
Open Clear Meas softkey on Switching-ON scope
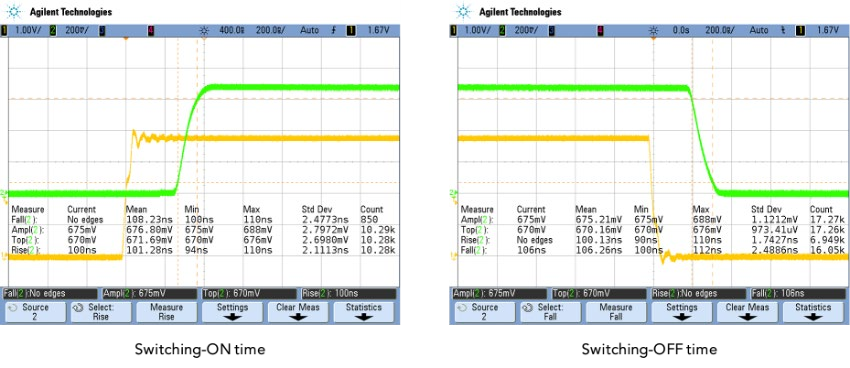pyautogui.click(x=298, y=312)
